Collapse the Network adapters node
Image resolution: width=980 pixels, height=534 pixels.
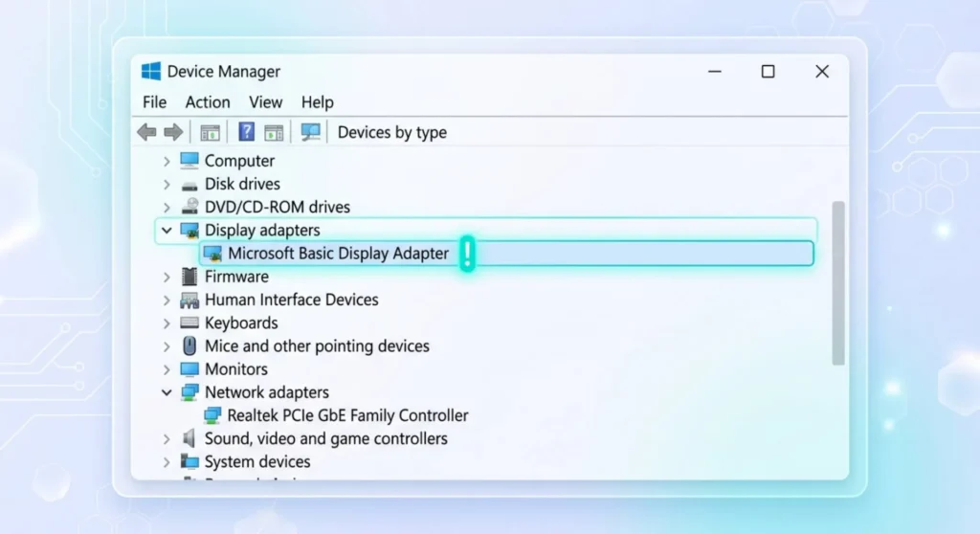[167, 392]
